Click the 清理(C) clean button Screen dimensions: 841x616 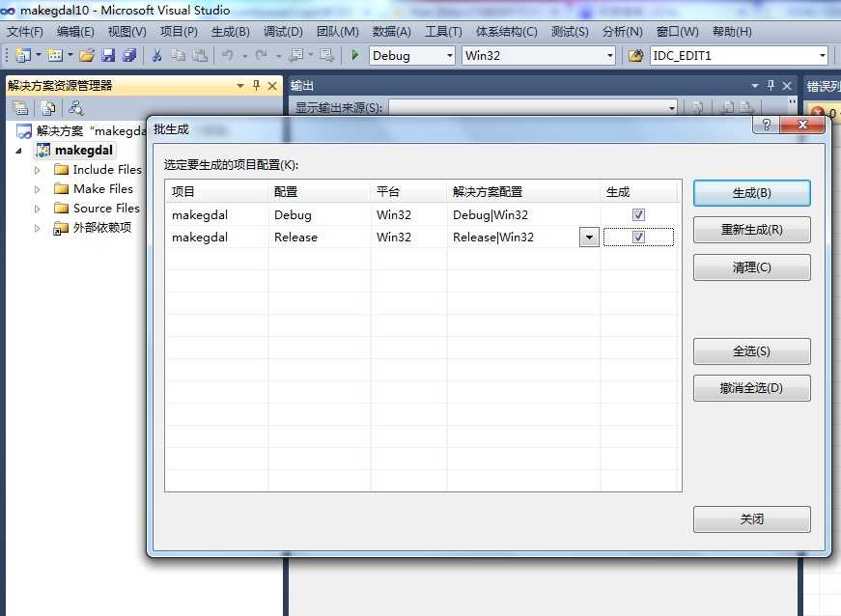pyautogui.click(x=751, y=267)
